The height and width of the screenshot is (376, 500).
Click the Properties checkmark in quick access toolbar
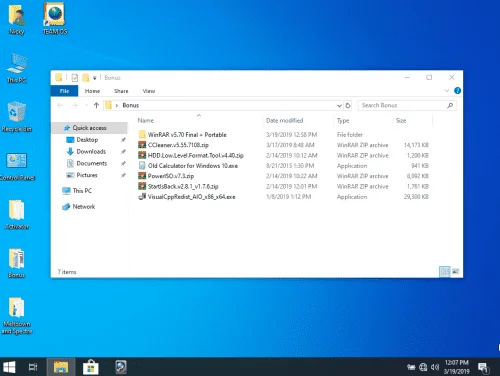75,78
